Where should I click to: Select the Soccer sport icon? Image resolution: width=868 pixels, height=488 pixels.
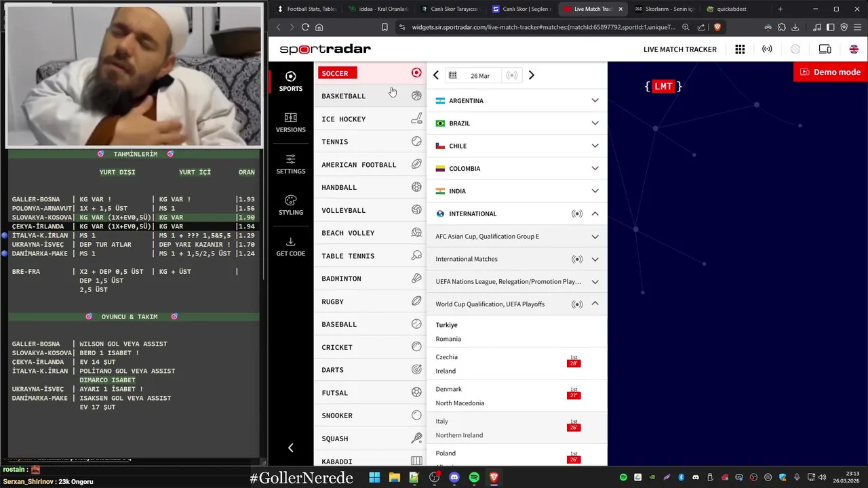tap(416, 73)
